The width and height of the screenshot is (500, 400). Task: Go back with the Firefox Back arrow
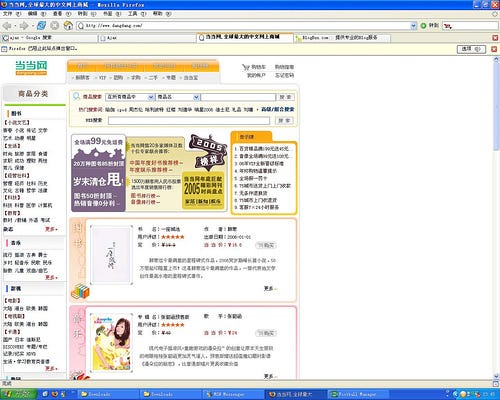click(7, 26)
